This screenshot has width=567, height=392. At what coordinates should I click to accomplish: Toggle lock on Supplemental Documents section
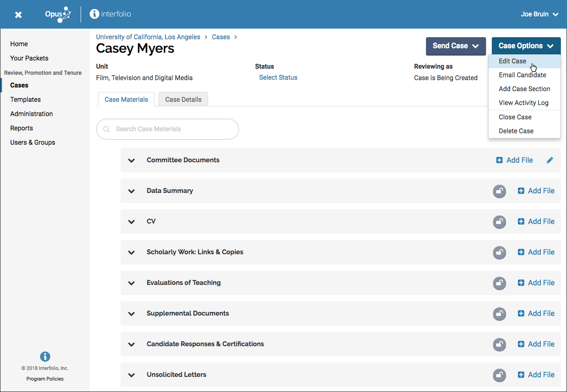(500, 314)
